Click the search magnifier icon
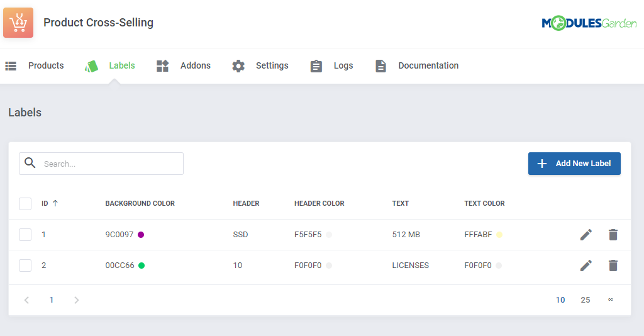This screenshot has width=644, height=336. [30, 163]
